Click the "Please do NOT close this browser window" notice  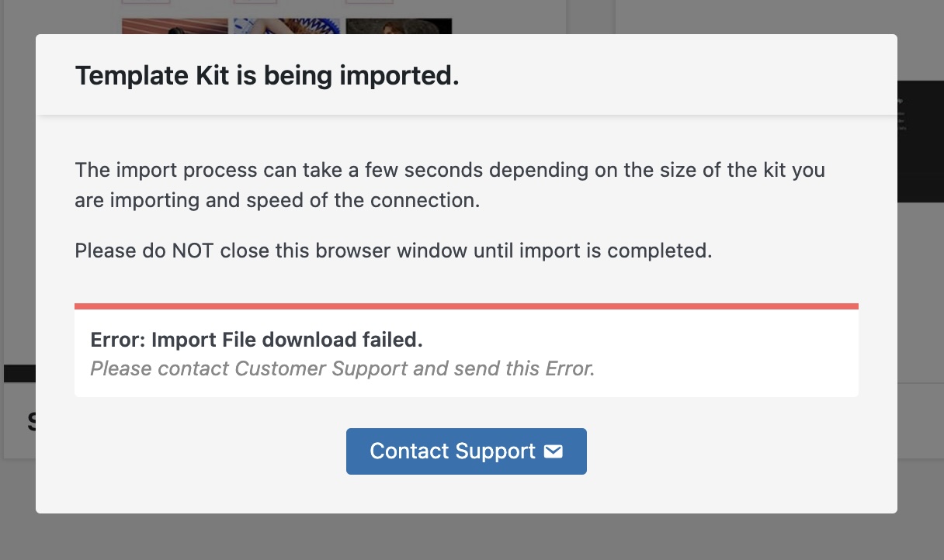[393, 251]
